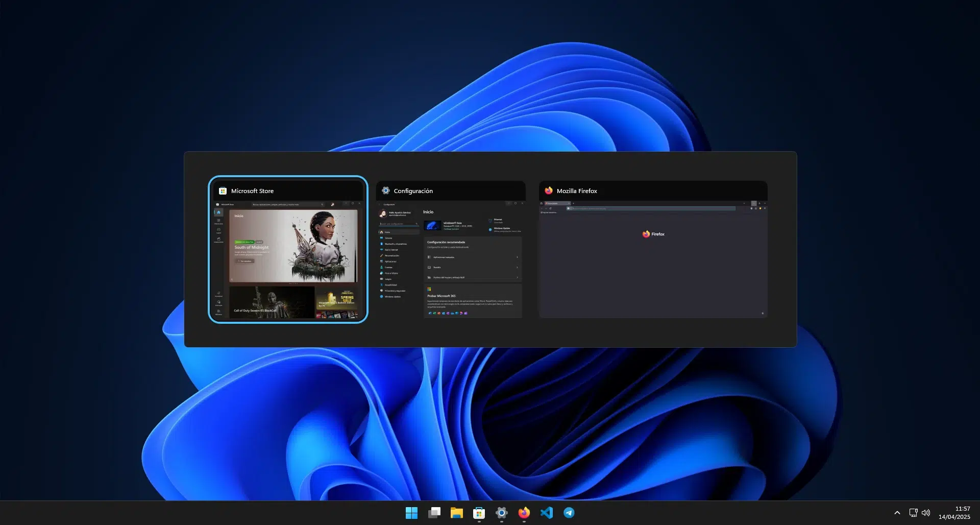The height and width of the screenshot is (525, 980).
Task: Open Settings using the taskbar gear icon
Action: pos(501,513)
